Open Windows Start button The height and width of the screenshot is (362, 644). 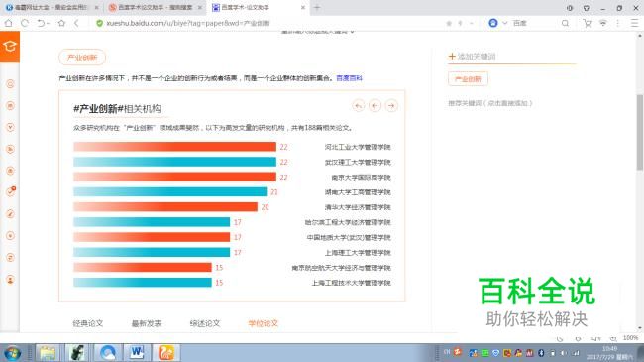(x=13, y=353)
